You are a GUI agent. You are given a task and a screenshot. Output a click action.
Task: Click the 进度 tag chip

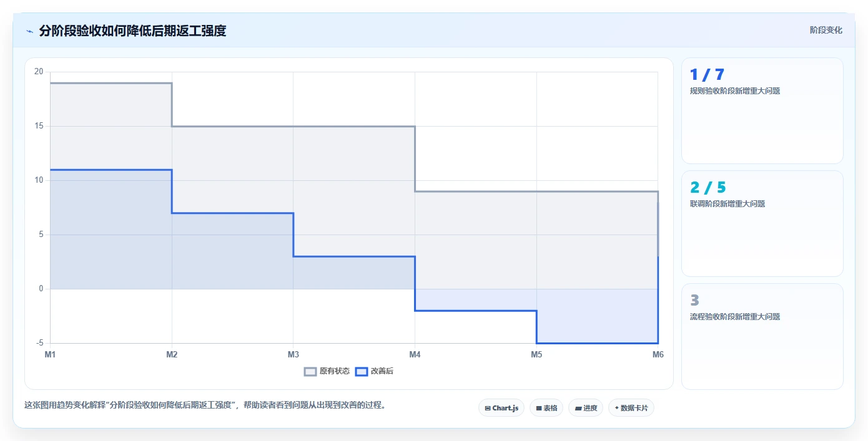point(586,408)
